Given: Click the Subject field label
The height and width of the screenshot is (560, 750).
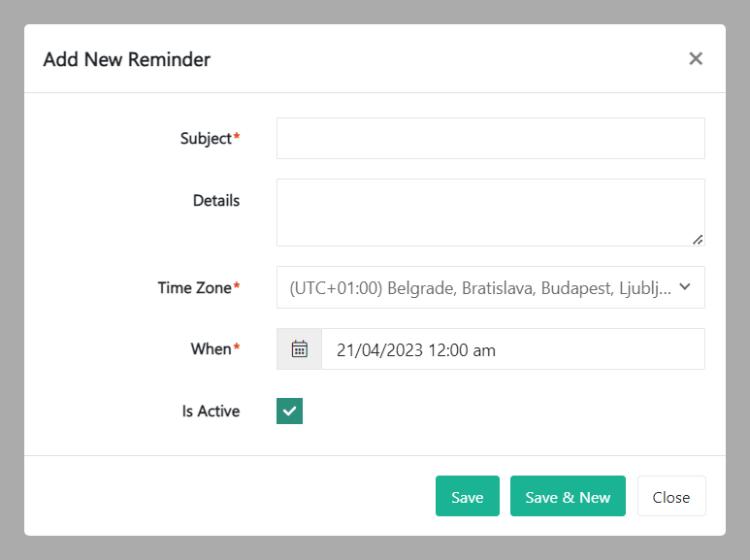Looking at the screenshot, I should 206,139.
